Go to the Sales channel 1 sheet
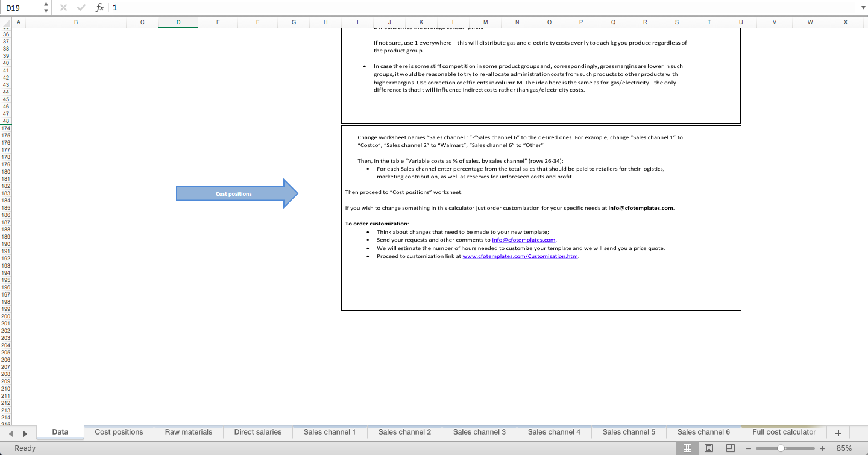This screenshot has width=868, height=455. coord(330,432)
